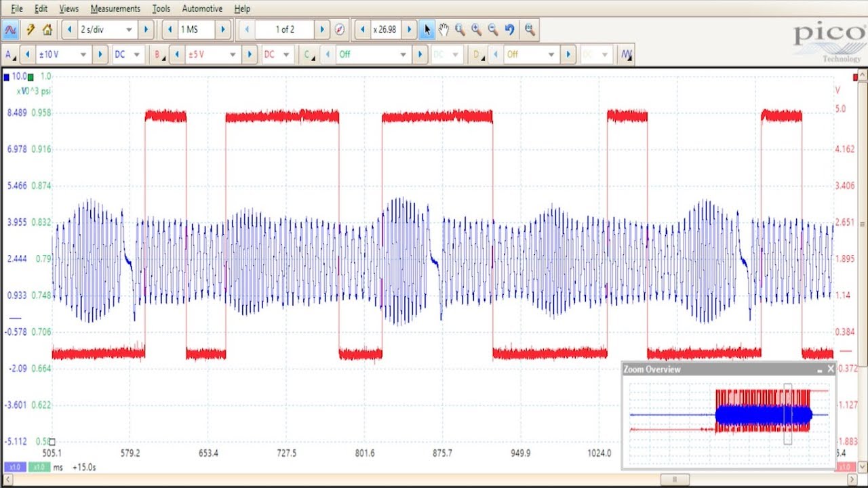Click previous timebase arrow beside 2 s/div
Viewport: 868px width, 488px height.
70,30
